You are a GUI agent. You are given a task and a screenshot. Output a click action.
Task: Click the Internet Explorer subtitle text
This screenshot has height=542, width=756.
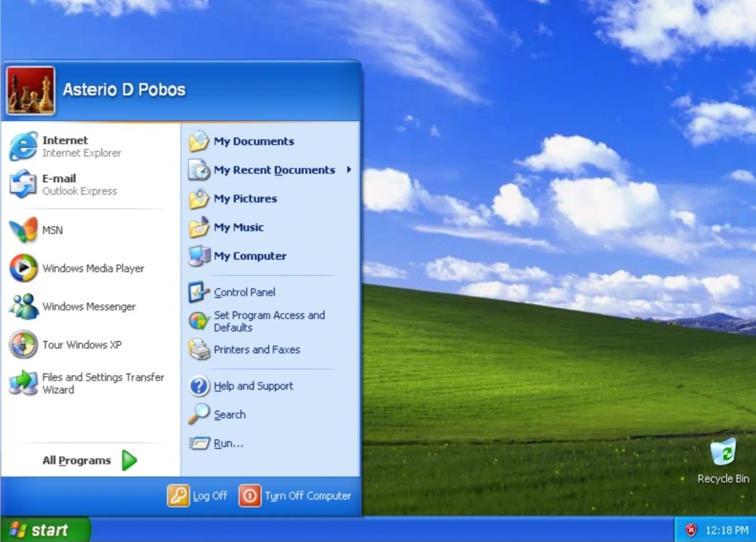point(82,153)
